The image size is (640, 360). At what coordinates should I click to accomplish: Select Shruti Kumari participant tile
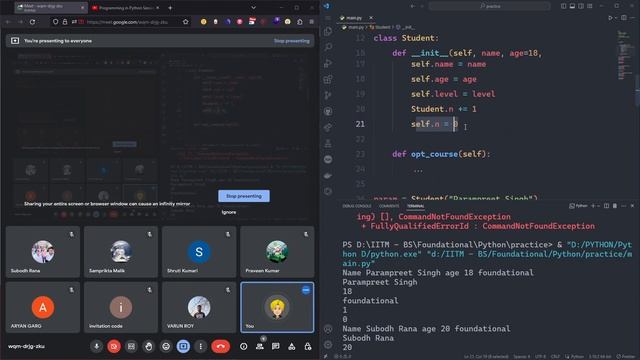(199, 252)
